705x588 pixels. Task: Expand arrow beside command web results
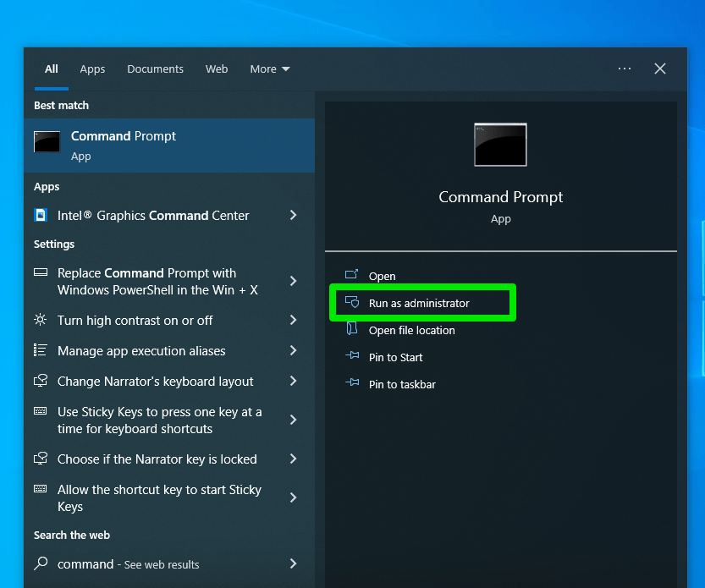click(293, 564)
